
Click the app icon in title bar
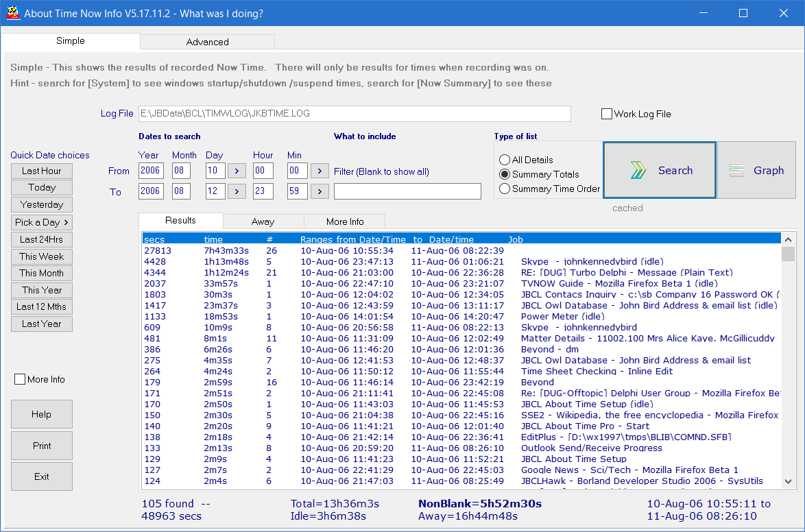(12, 13)
